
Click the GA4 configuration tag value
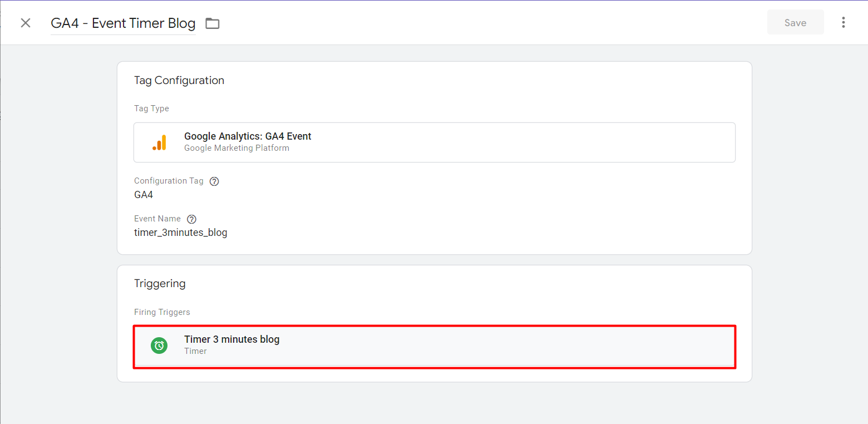tap(144, 195)
